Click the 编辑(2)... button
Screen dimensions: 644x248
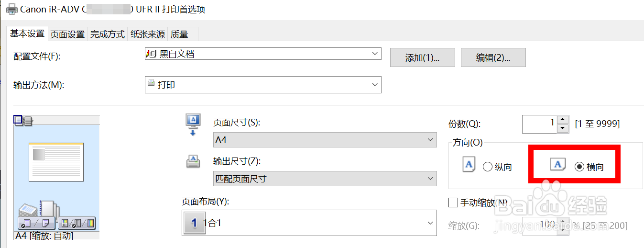[493, 58]
